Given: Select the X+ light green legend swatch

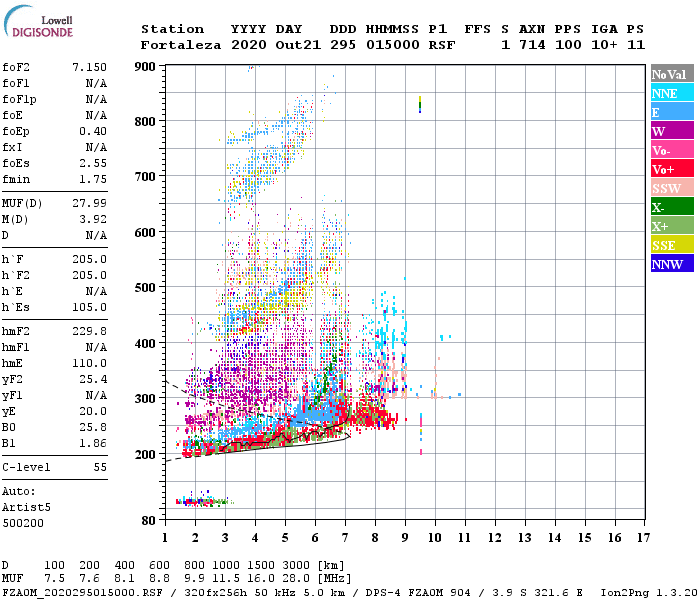Looking at the screenshot, I should pos(672,226).
